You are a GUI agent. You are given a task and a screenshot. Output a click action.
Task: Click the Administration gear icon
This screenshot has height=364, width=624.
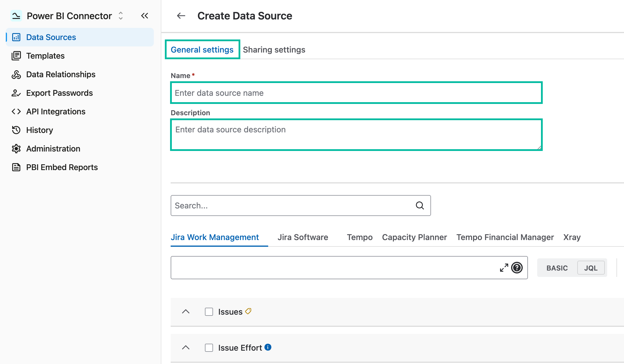(x=16, y=149)
